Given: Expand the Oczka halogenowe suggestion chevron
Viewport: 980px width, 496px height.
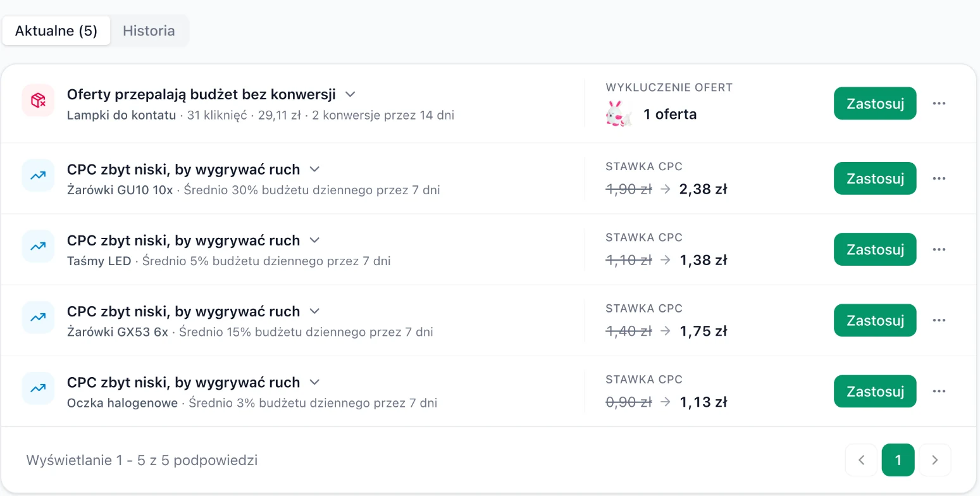Looking at the screenshot, I should (314, 382).
